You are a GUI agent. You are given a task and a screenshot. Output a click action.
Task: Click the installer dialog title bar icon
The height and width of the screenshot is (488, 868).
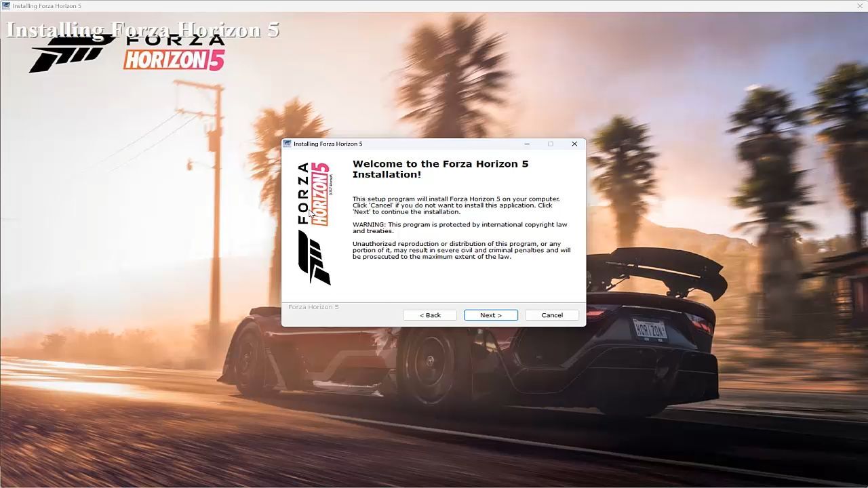click(288, 144)
